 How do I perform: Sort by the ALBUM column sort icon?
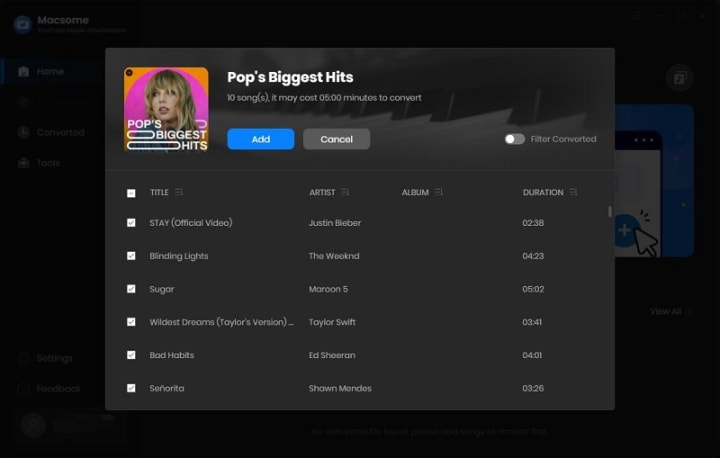click(439, 192)
